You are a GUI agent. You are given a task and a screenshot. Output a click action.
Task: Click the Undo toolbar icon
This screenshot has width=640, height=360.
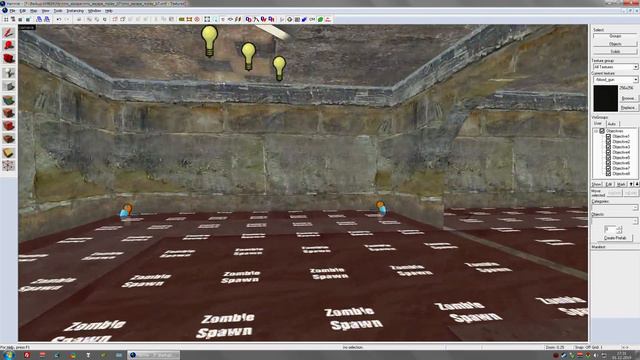click(x=59, y=19)
